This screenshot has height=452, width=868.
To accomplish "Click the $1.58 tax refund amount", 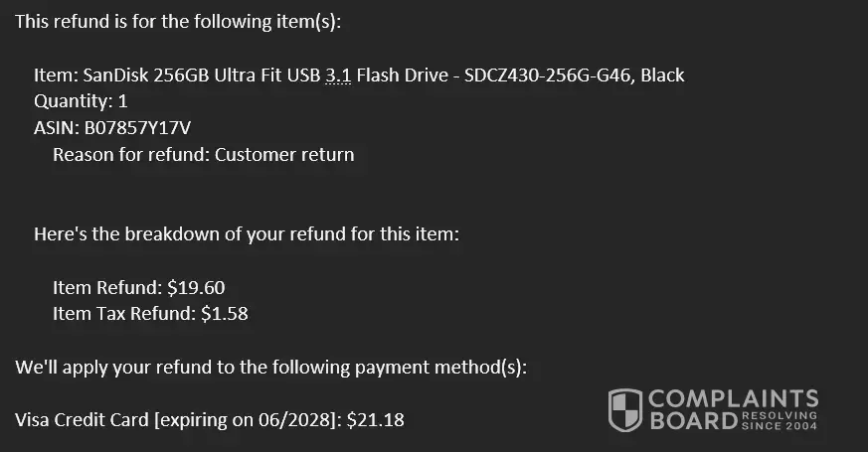I will click(224, 314).
